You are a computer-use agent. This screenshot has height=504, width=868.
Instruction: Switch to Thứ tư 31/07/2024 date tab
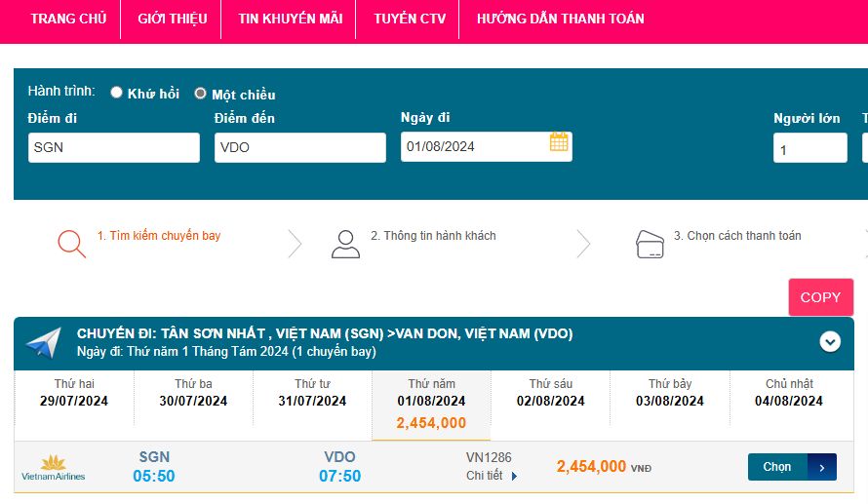312,393
